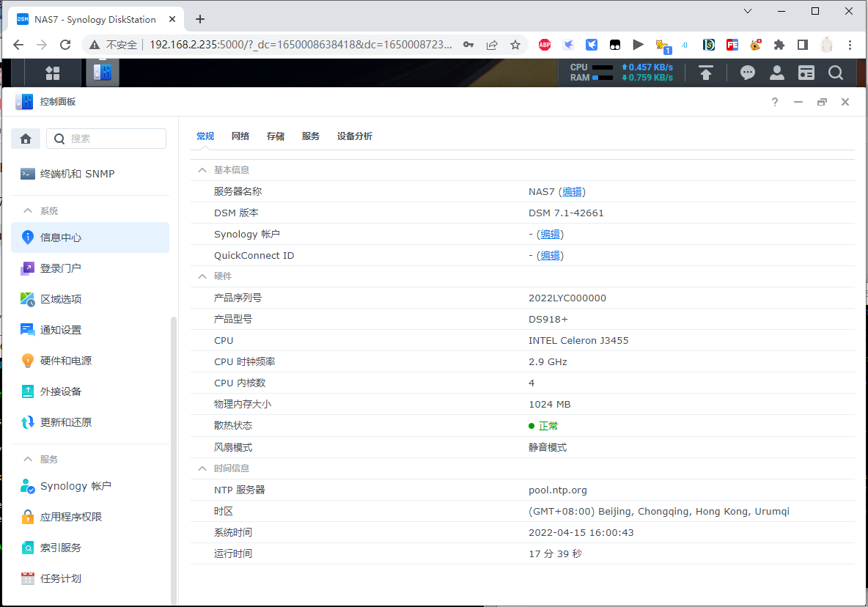Collapse the 硬件 section

pyautogui.click(x=202, y=276)
